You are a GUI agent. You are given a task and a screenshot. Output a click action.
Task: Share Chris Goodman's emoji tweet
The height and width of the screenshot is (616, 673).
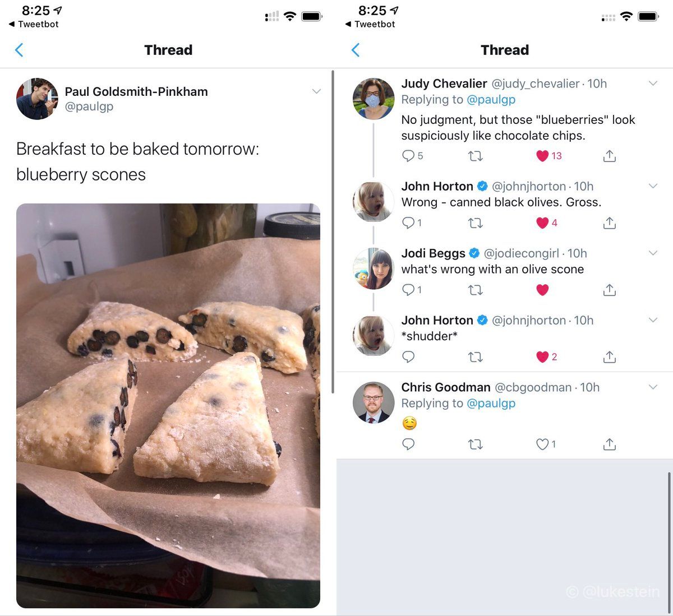pyautogui.click(x=609, y=444)
